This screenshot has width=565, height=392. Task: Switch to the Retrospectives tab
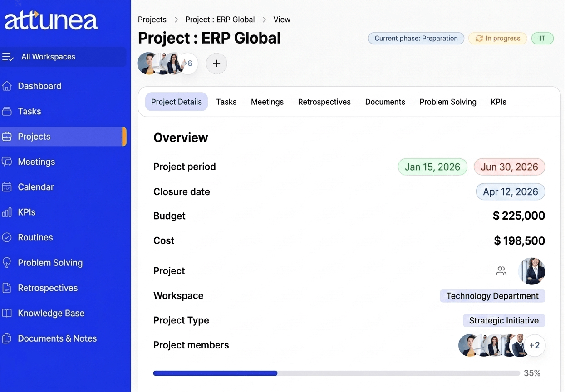324,102
